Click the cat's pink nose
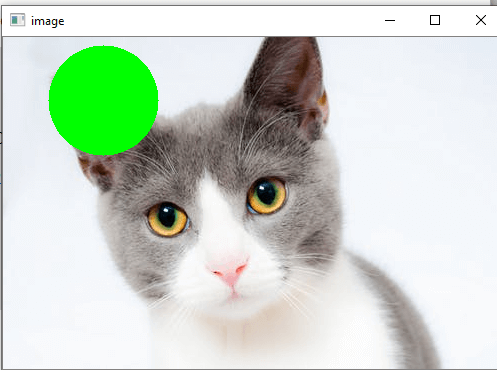 coord(228,269)
